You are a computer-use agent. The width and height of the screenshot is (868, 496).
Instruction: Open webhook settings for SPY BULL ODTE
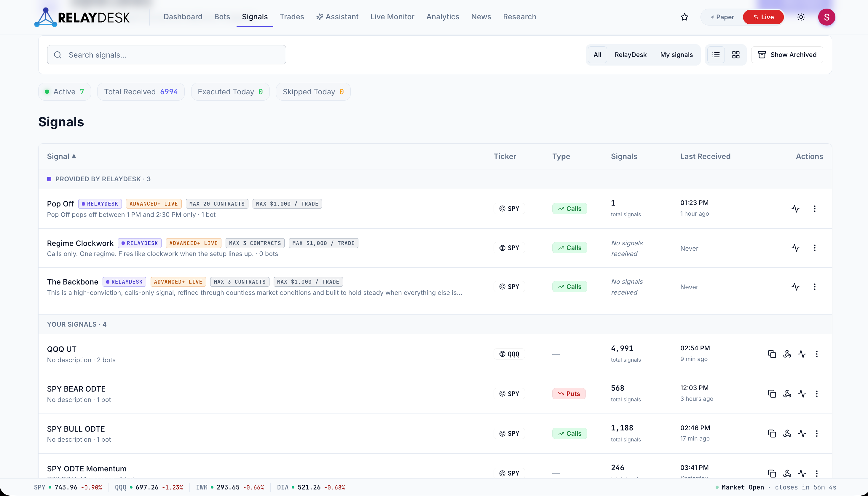[787, 433]
